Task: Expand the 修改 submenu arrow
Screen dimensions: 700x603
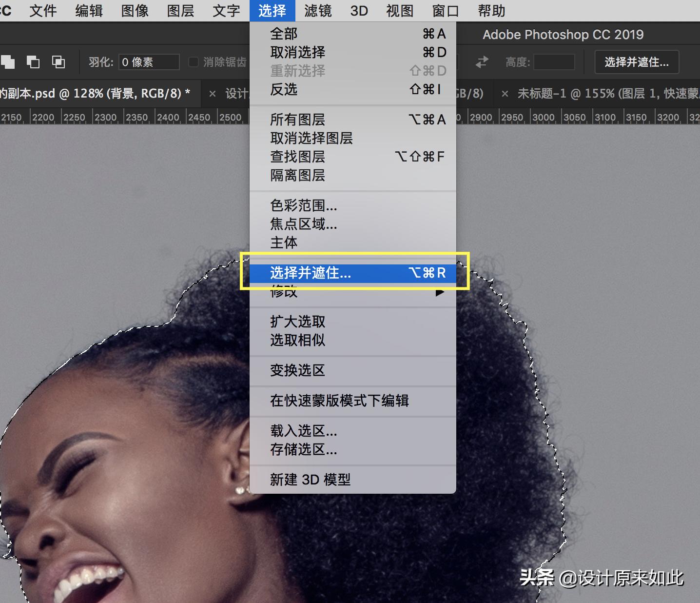Action: (x=440, y=292)
